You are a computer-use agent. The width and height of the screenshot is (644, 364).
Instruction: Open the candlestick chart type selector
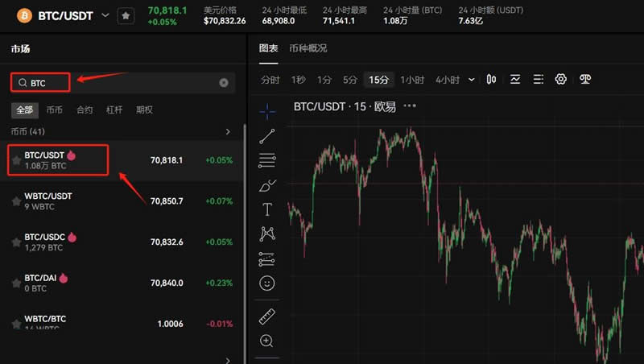[491, 79]
